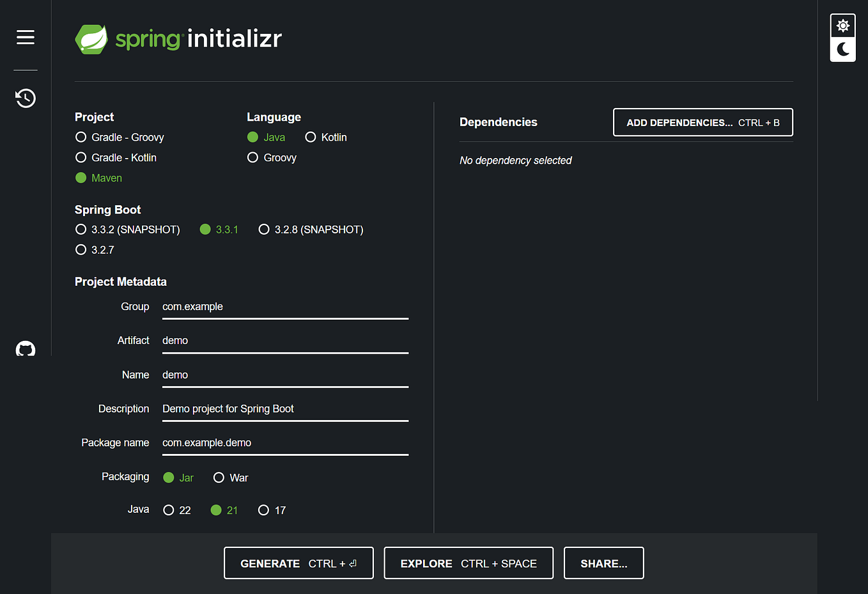Viewport: 868px width, 594px height.
Task: Select the Gradle - Kotlin project option
Action: click(116, 158)
